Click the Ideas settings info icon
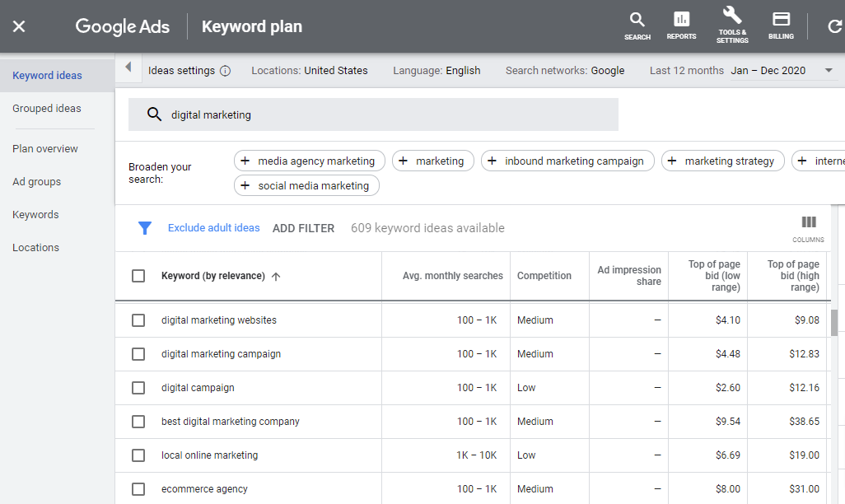 pyautogui.click(x=226, y=71)
